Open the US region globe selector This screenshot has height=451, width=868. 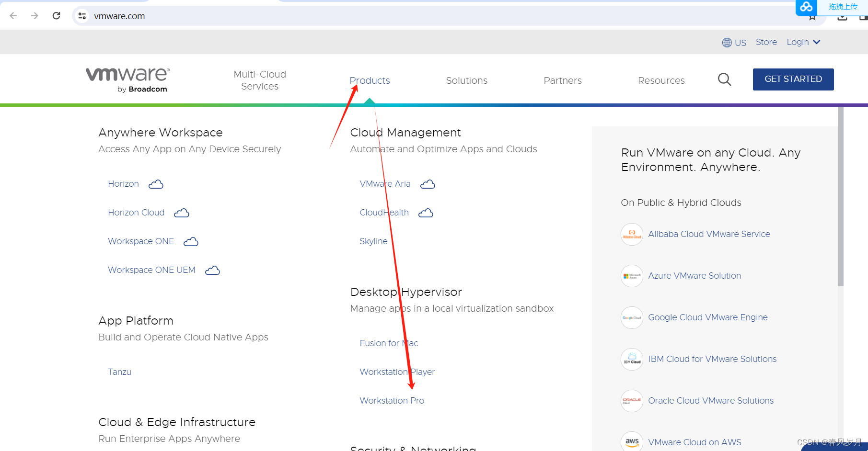pyautogui.click(x=734, y=43)
